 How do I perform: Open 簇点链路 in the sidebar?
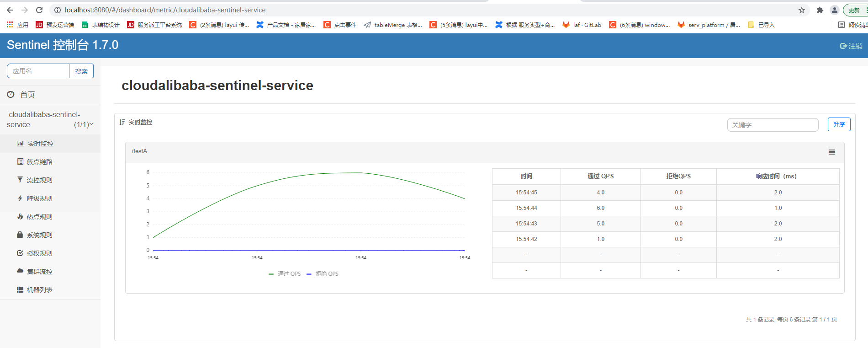pos(50,162)
